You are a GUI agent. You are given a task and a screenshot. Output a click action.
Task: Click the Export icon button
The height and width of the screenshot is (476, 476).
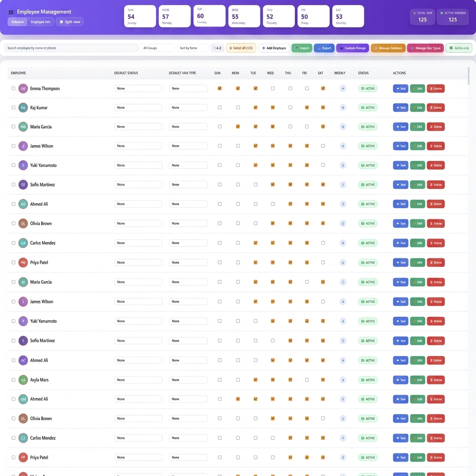pyautogui.click(x=324, y=48)
